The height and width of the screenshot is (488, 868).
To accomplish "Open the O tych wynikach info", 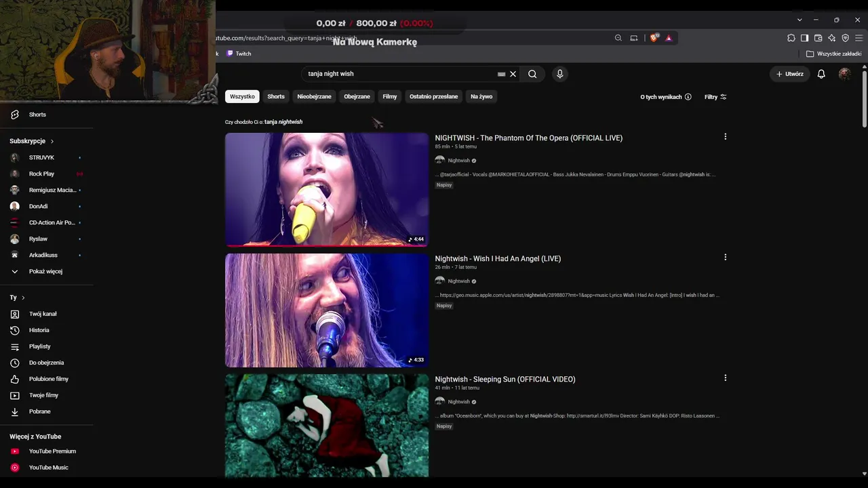I will click(666, 97).
